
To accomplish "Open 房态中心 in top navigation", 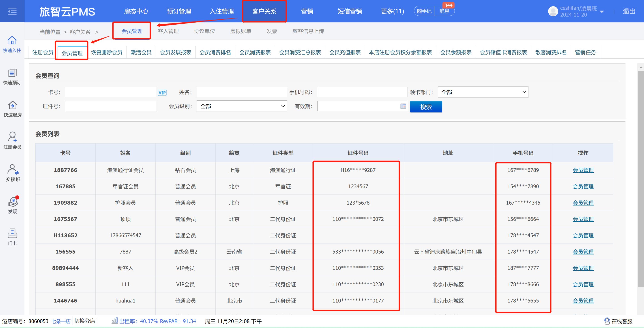I will point(136,11).
